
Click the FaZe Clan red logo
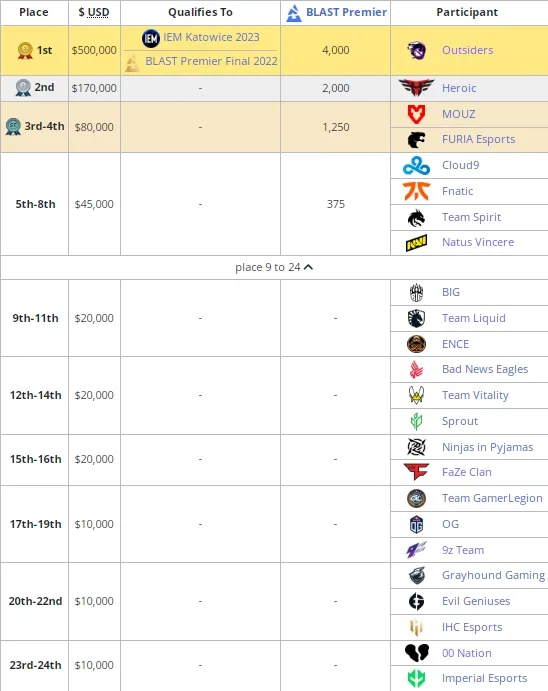(416, 472)
